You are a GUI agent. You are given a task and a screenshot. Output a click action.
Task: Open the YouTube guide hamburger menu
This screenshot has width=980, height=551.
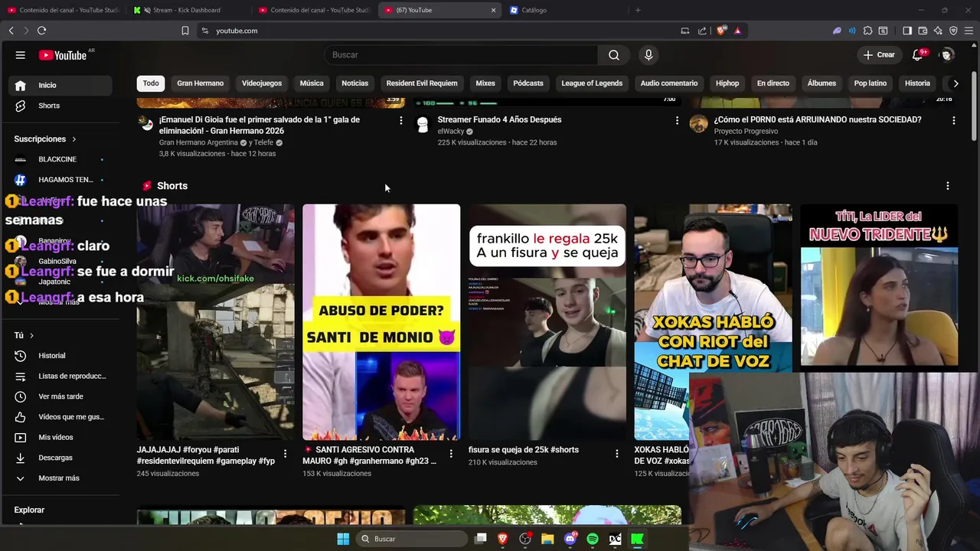(21, 55)
